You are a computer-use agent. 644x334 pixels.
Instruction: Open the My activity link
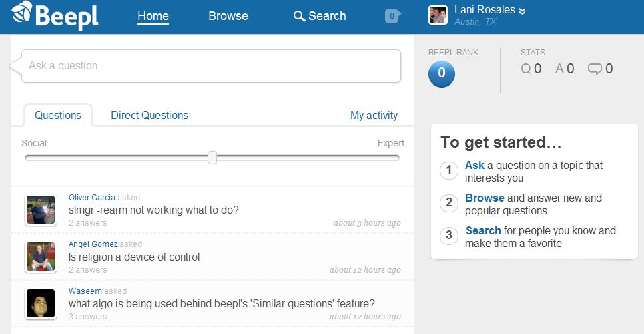[x=374, y=115]
